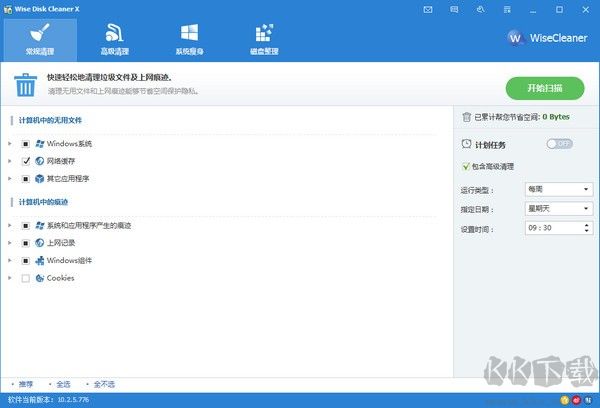Switch to the 高级清理 tab

tap(115, 38)
